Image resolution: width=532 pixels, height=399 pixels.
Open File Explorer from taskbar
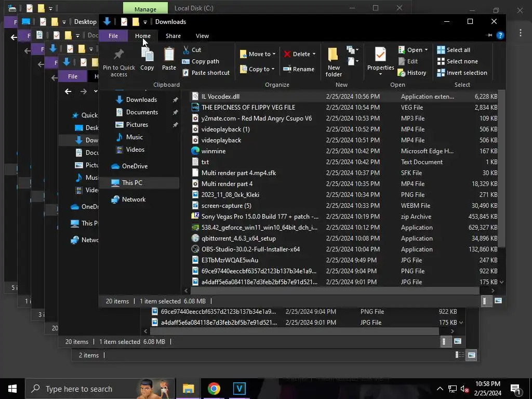point(188,389)
